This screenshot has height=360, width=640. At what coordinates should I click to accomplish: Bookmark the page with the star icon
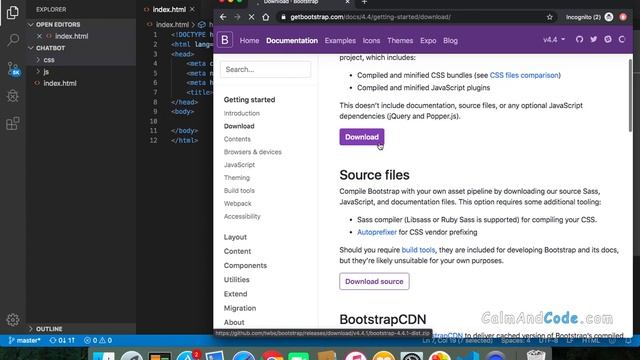[x=550, y=17]
